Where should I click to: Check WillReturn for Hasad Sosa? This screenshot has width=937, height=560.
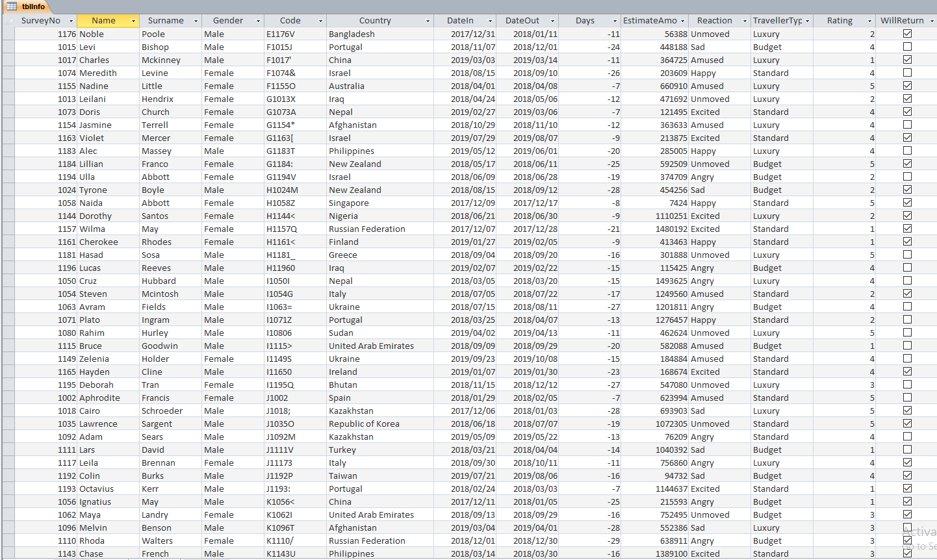(907, 255)
